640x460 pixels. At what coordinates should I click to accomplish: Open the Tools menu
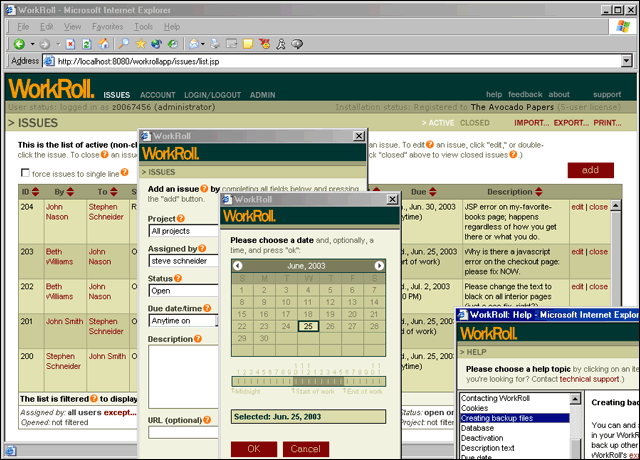tap(143, 27)
